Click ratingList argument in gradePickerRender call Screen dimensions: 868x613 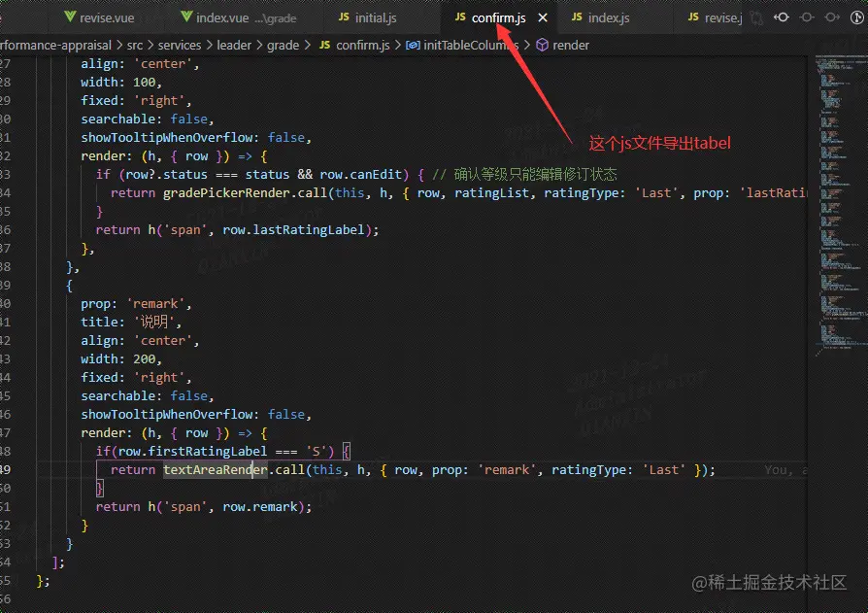coord(491,192)
